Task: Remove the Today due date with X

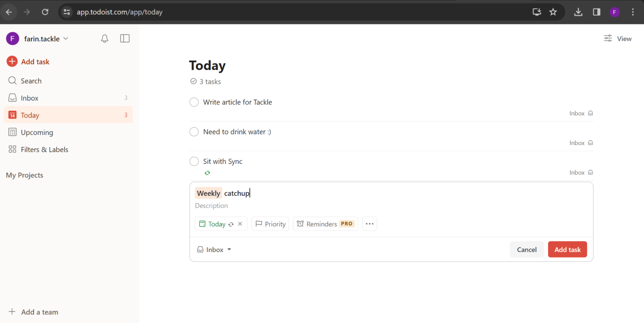Action: point(240,224)
